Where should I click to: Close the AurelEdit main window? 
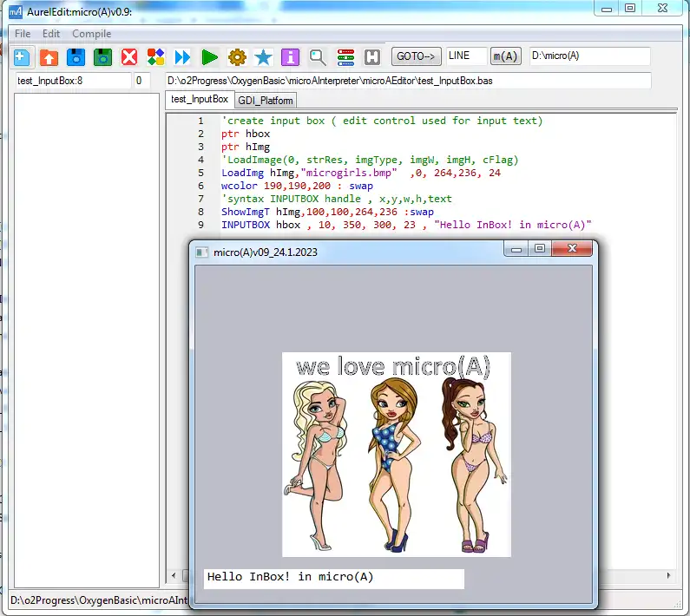tap(663, 8)
